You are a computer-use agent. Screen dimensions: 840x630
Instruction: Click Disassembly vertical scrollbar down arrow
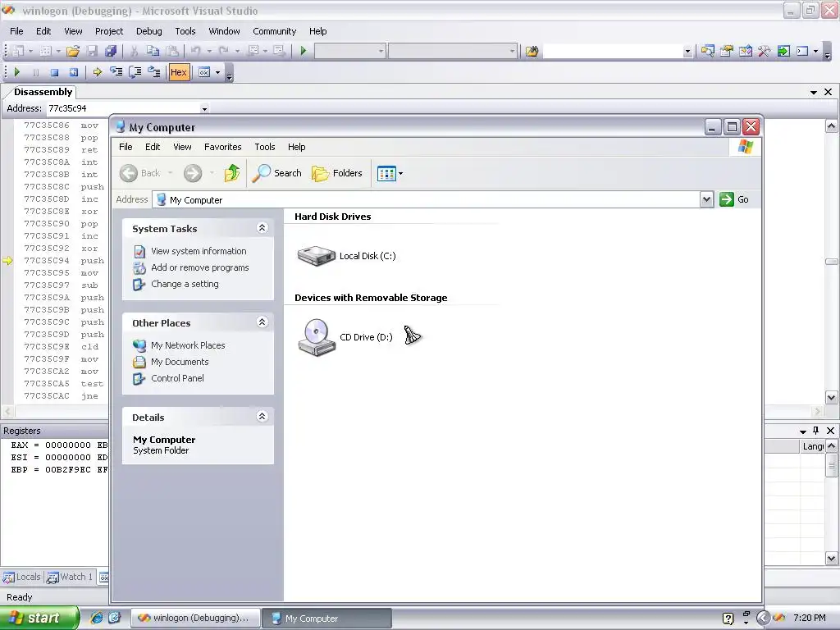click(x=832, y=398)
